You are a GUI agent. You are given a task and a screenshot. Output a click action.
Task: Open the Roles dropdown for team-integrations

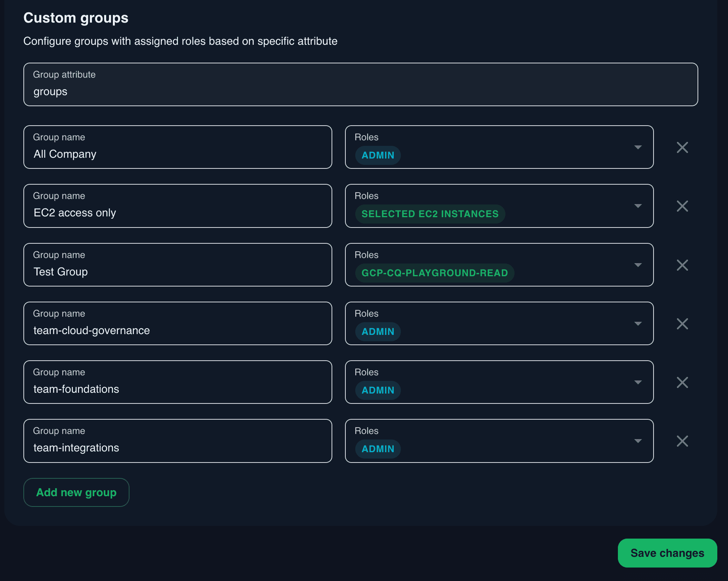[x=638, y=441]
